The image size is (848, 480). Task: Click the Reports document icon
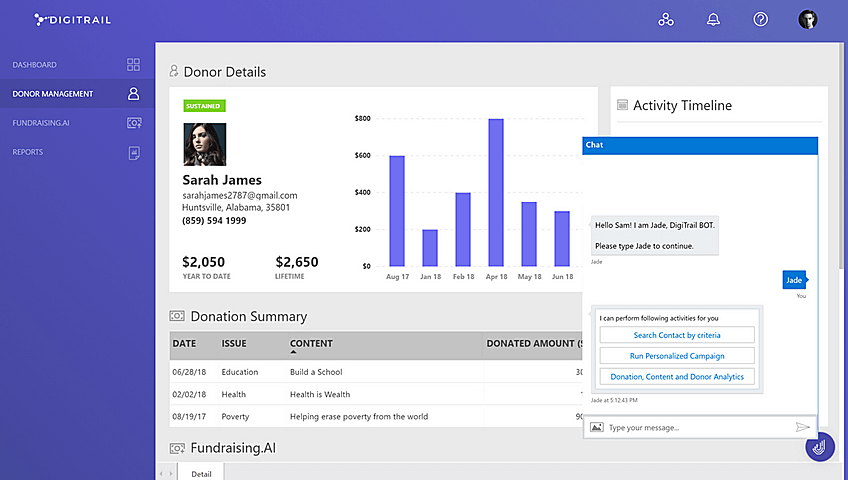tap(134, 153)
